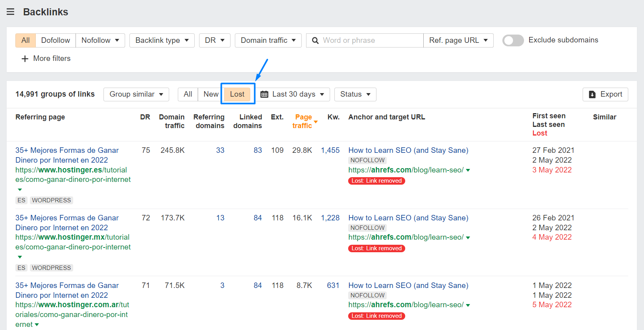The image size is (644, 330).
Task: Expand first row target URL arrow
Action: pyautogui.click(x=468, y=170)
